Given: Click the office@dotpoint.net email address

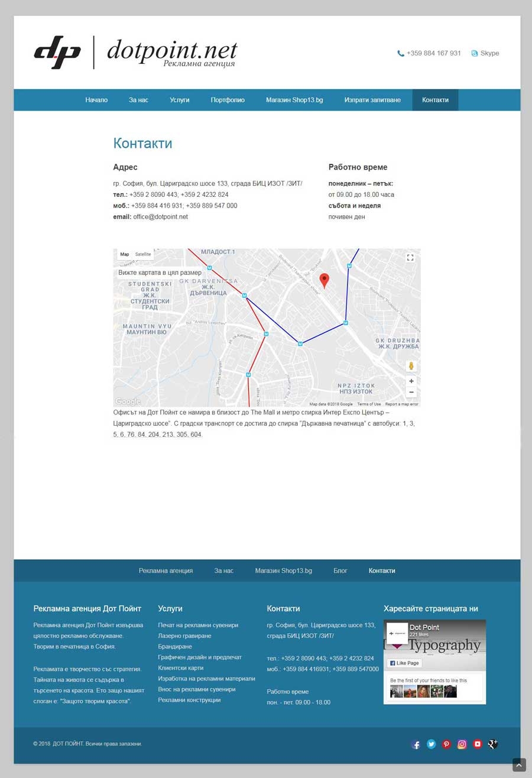Looking at the screenshot, I should click(160, 217).
